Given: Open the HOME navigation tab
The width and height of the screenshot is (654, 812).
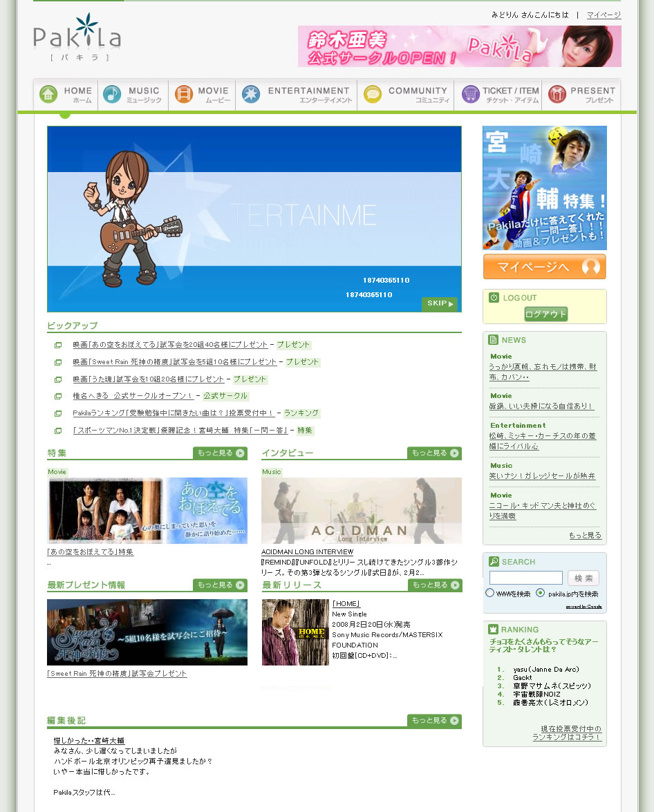Looking at the screenshot, I should click(66, 95).
